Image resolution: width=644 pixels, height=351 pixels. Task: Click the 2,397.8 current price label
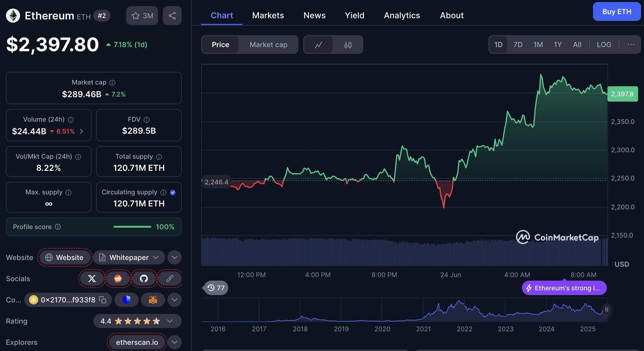pos(622,94)
